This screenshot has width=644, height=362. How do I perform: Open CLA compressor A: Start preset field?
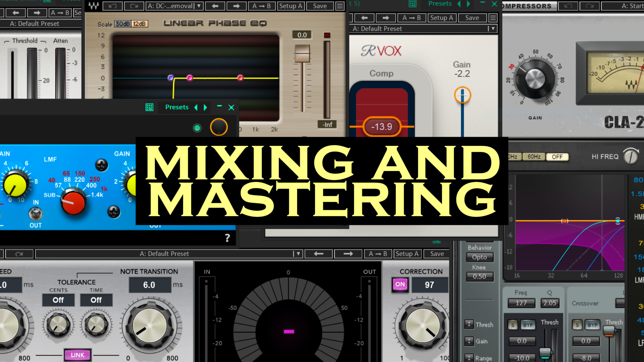pyautogui.click(x=623, y=6)
